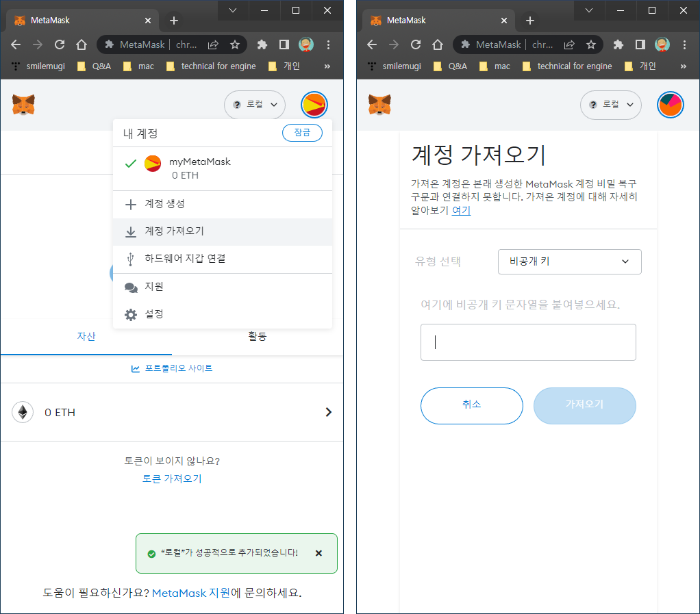Screen dimensions: 700x614
Task: Share page icon in left address bar
Action: tap(214, 44)
